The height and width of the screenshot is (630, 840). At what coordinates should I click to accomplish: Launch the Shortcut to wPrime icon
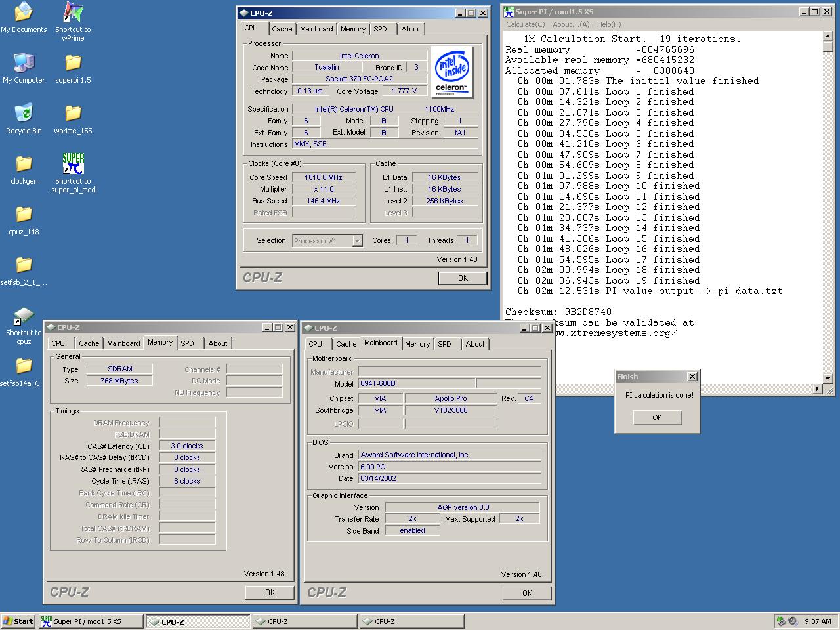click(x=73, y=12)
